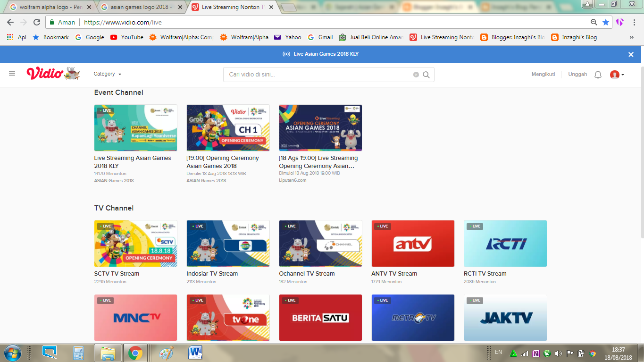This screenshot has width=644, height=362.
Task: Open the RCTI live stream thumbnail
Action: [505, 244]
